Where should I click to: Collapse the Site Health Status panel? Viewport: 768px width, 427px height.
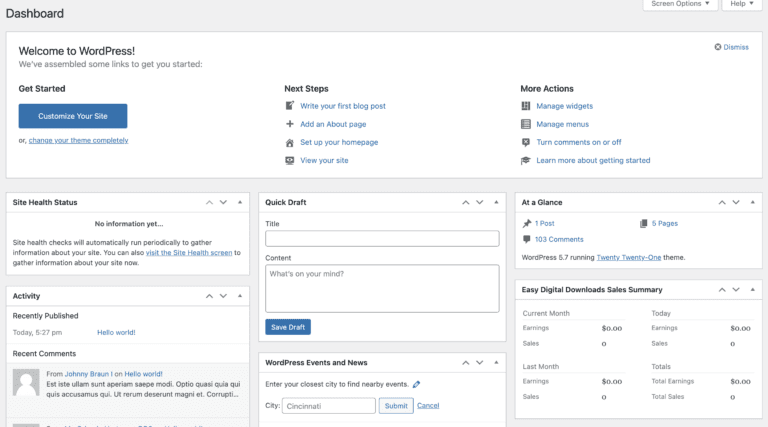240,202
